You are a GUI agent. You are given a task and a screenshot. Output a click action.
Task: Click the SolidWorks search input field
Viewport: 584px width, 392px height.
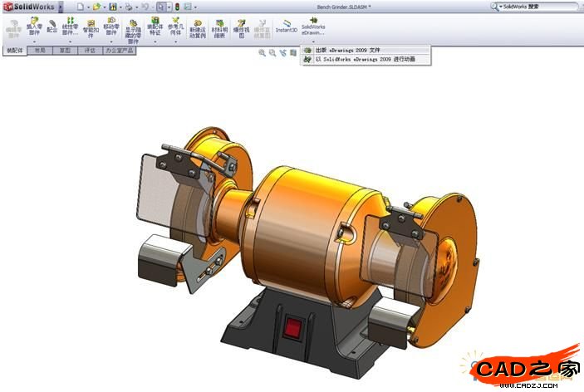[x=540, y=6]
